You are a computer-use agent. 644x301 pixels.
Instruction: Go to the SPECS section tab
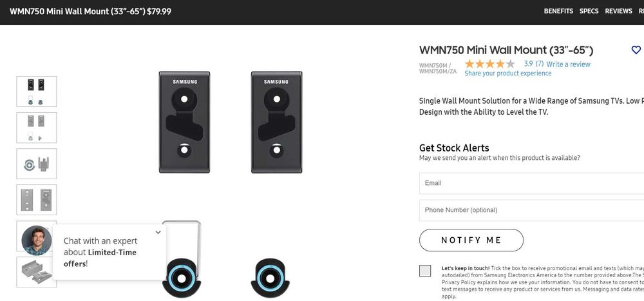589,11
